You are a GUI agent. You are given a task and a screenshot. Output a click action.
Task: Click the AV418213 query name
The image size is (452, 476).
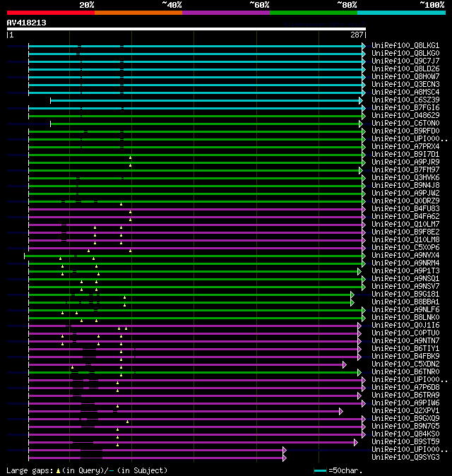26,23
